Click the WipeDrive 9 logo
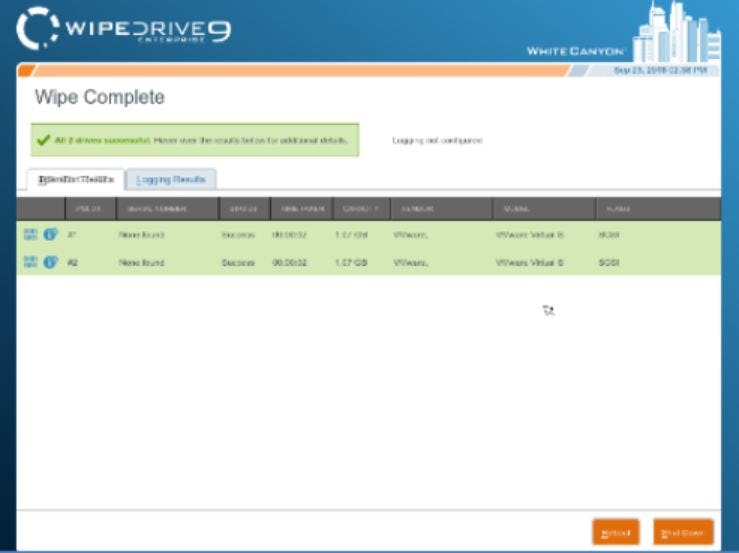 pyautogui.click(x=123, y=29)
